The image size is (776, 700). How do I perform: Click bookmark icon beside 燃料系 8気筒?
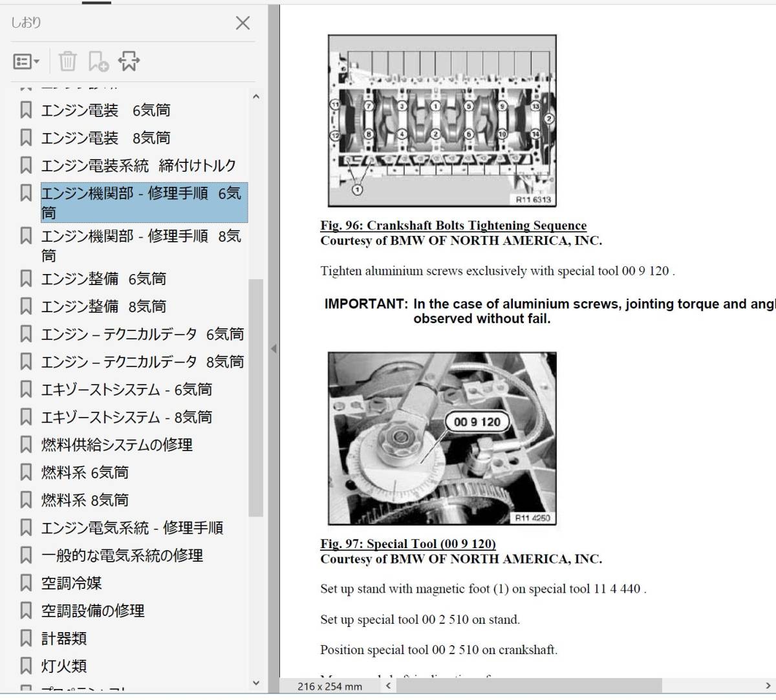(x=26, y=501)
